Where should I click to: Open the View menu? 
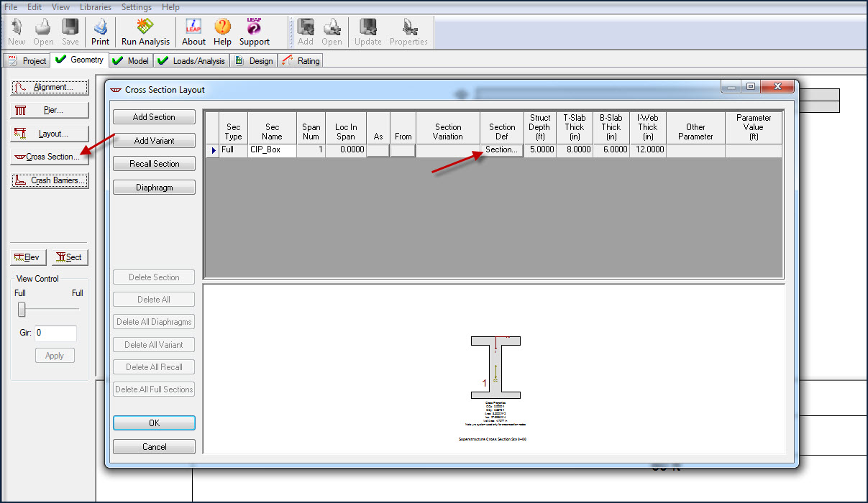pos(61,6)
